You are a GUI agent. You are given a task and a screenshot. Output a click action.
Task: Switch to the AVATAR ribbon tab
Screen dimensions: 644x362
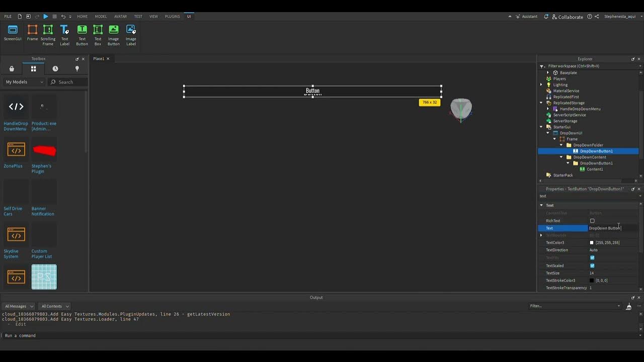(120, 17)
